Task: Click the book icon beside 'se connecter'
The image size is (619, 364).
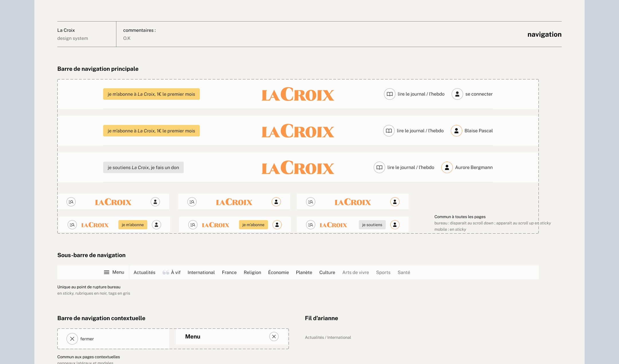Action: coord(390,94)
